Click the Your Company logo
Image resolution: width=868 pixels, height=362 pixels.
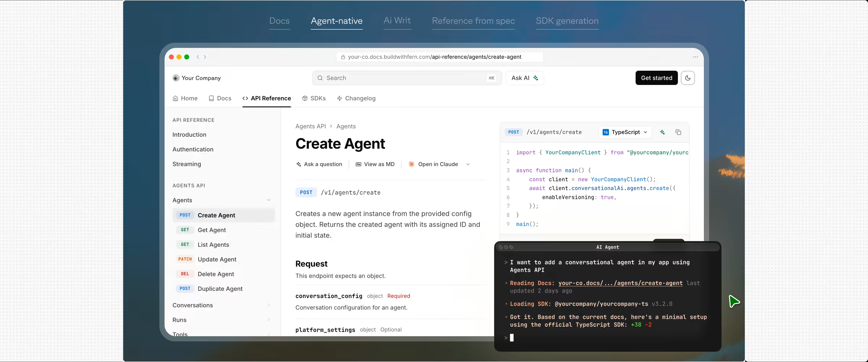[196, 78]
